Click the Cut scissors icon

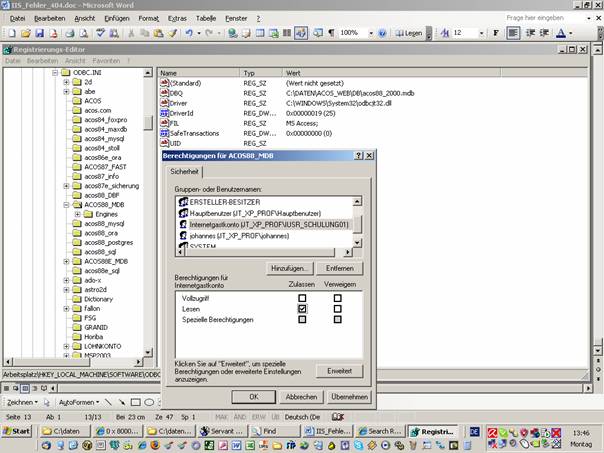pos(131,33)
